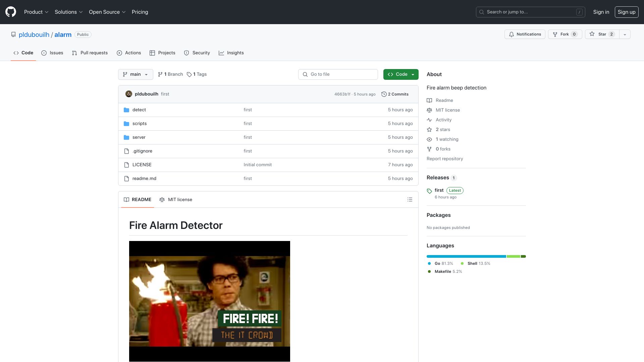Click the readme.md file icon
This screenshot has width=644, height=362.
pos(126,179)
